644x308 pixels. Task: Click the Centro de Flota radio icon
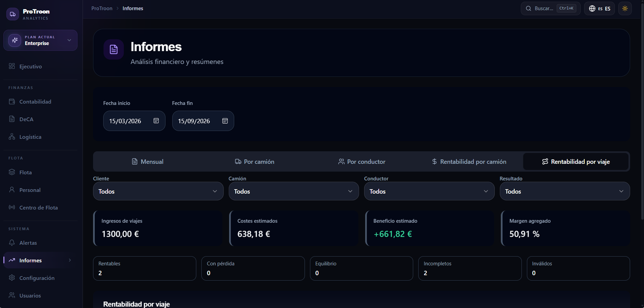12,208
